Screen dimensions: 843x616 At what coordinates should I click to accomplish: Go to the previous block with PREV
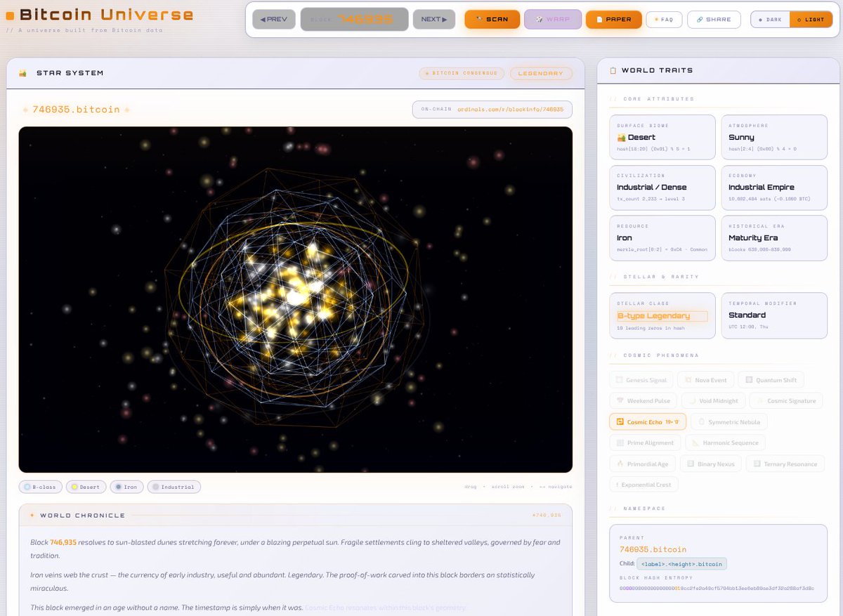(x=274, y=20)
